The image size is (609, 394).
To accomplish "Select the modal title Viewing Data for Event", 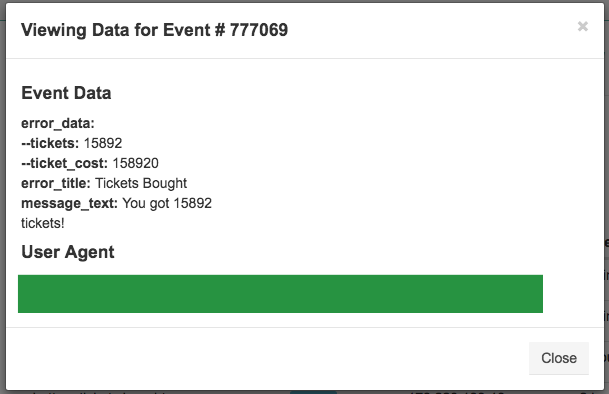I will [x=123, y=30].
